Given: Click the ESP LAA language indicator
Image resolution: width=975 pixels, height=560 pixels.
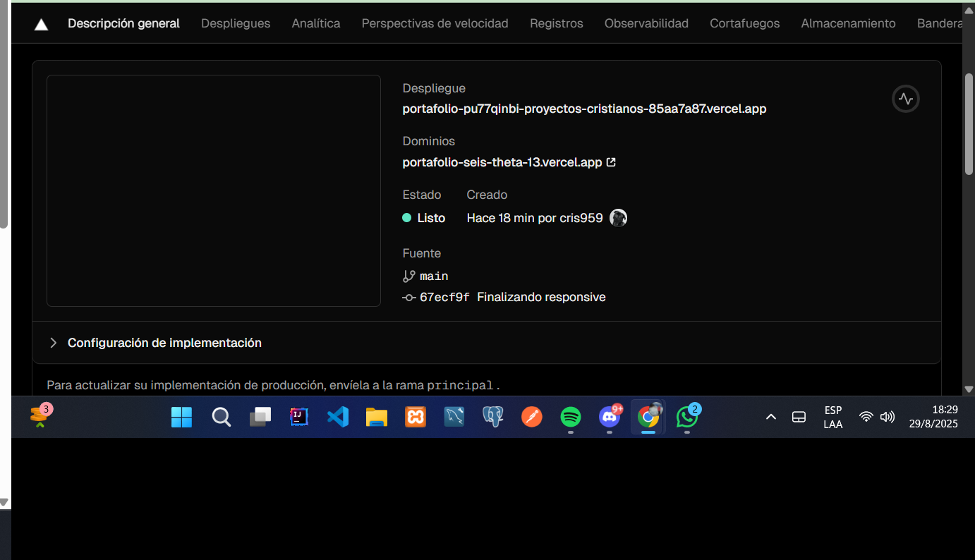Looking at the screenshot, I should pos(832,417).
